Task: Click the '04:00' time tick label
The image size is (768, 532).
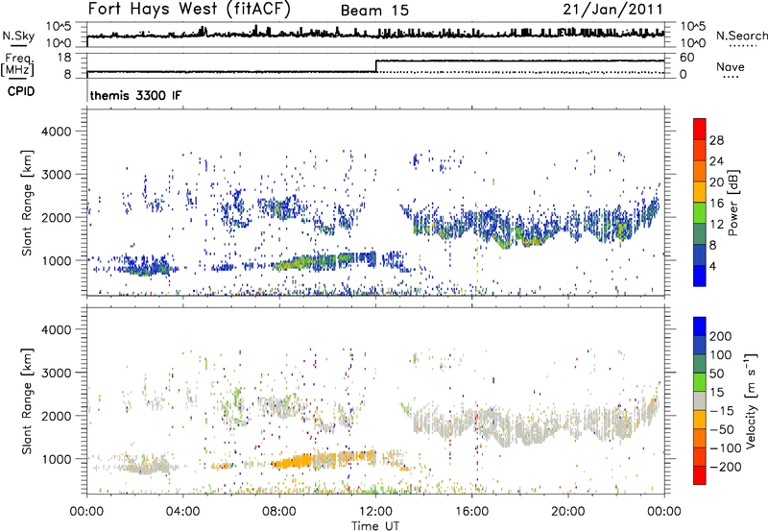Action: [x=182, y=512]
